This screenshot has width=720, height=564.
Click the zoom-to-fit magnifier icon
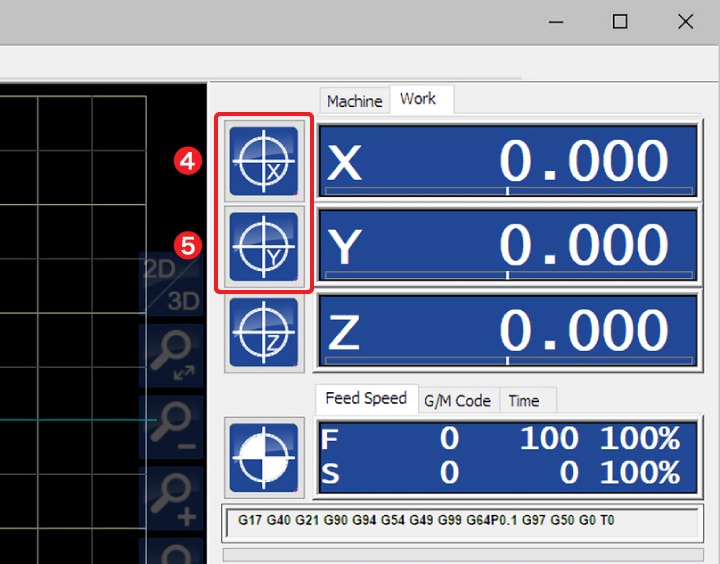pos(171,355)
